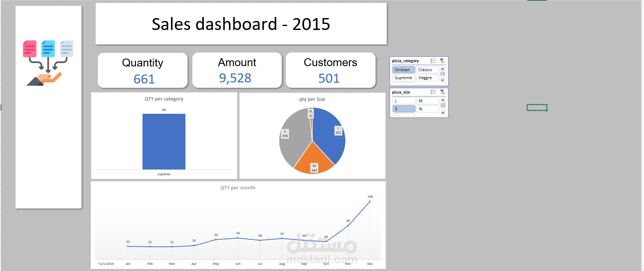Select Veggie in pizza_category slicer

428,78
